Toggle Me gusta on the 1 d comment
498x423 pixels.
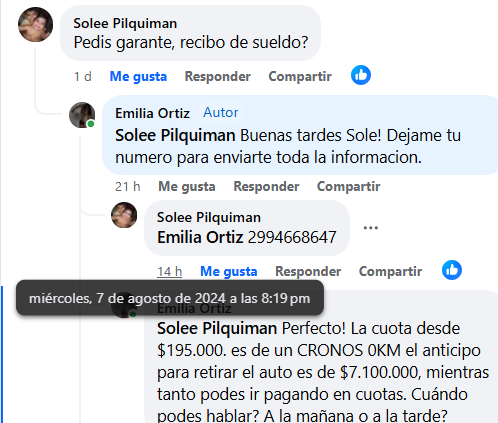click(138, 76)
